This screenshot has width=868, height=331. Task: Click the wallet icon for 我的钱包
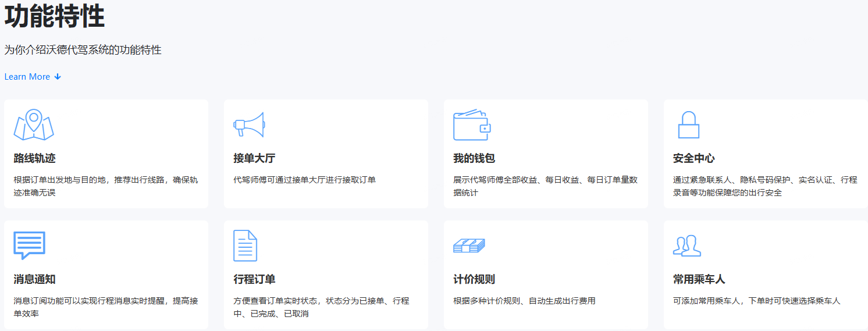tap(472, 124)
